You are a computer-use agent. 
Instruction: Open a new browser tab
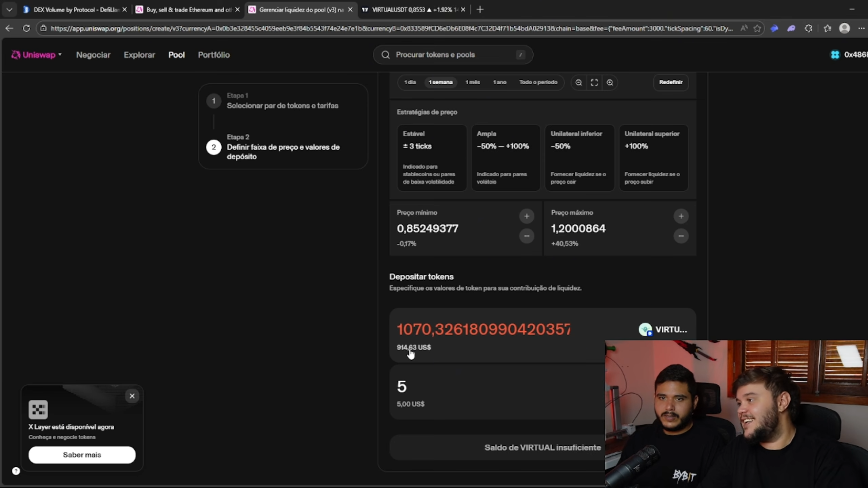click(480, 9)
